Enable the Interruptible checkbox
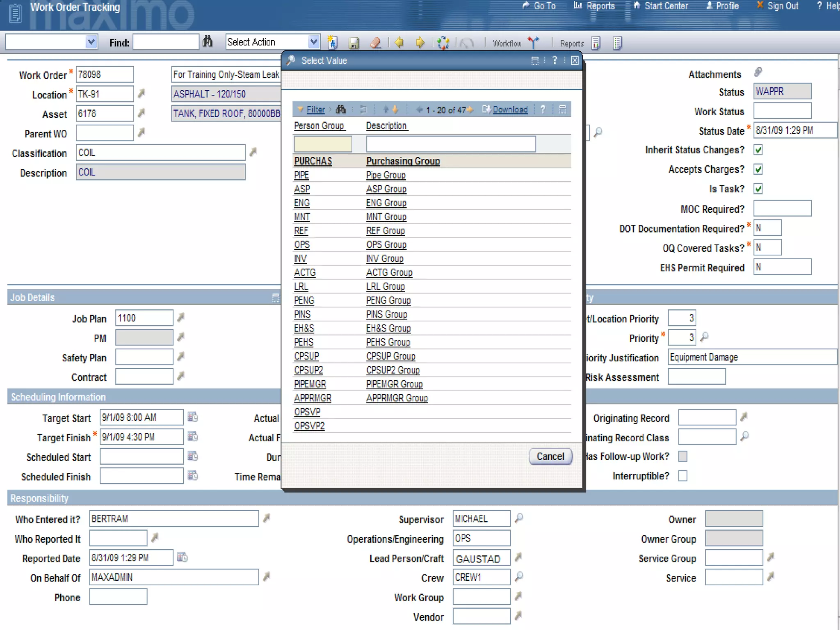The image size is (840, 630). coord(683,476)
